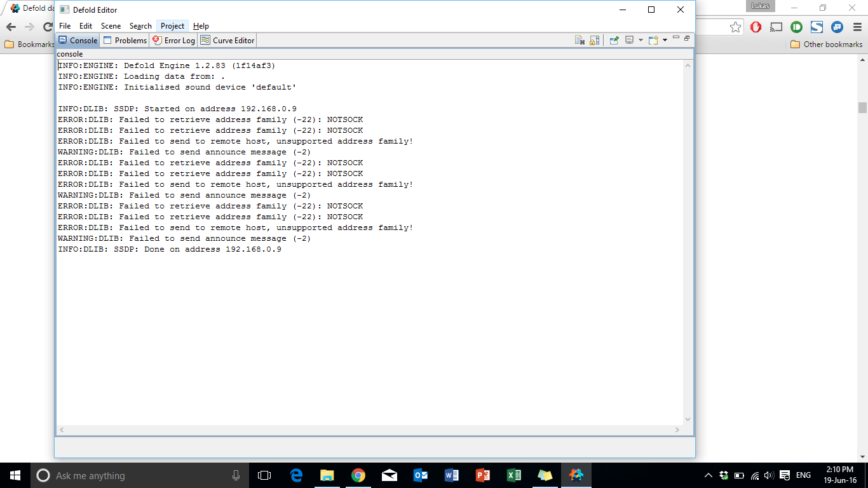Expand the Display Selected Console dropdown arrow

click(x=641, y=40)
